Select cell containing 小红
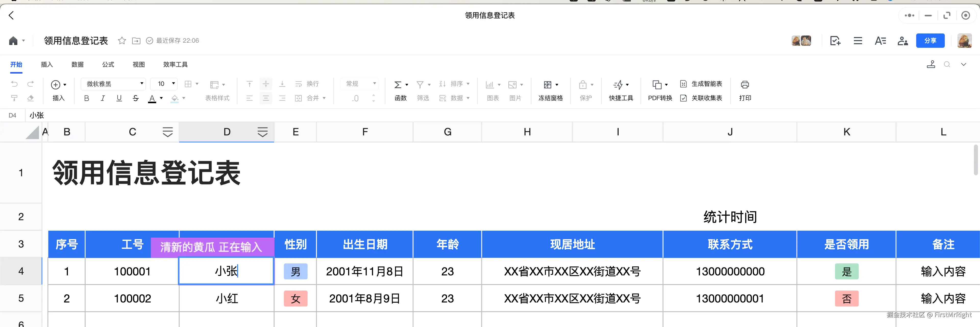The width and height of the screenshot is (980, 327). 227,298
